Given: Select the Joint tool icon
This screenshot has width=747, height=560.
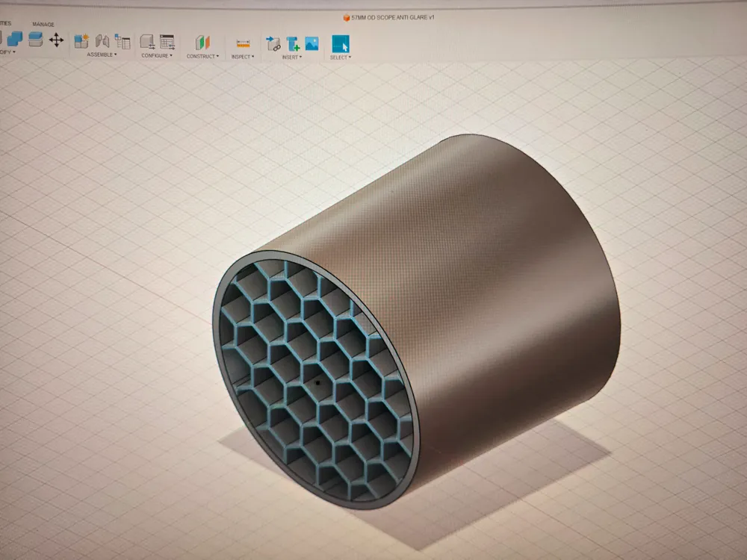Looking at the screenshot, I should click(102, 41).
